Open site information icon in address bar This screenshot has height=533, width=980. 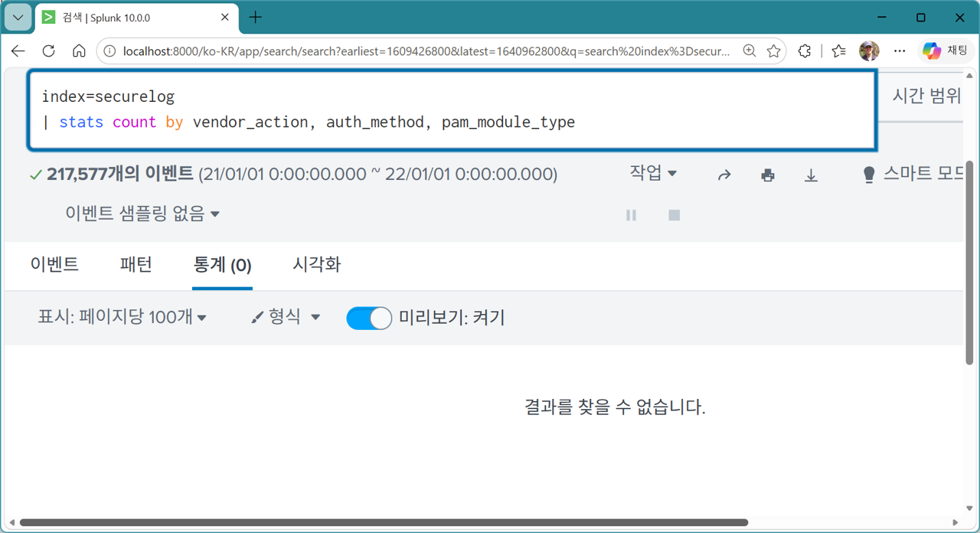pos(110,51)
